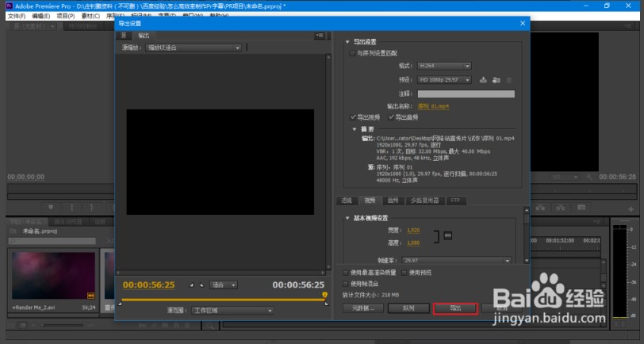Click the save preset icon
The height and width of the screenshot is (344, 644).
(482, 79)
